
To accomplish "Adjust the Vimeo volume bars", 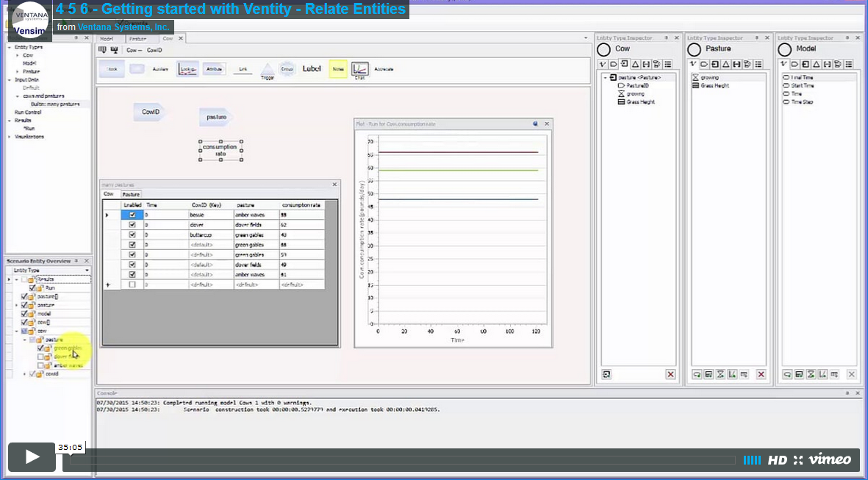I will point(752,460).
